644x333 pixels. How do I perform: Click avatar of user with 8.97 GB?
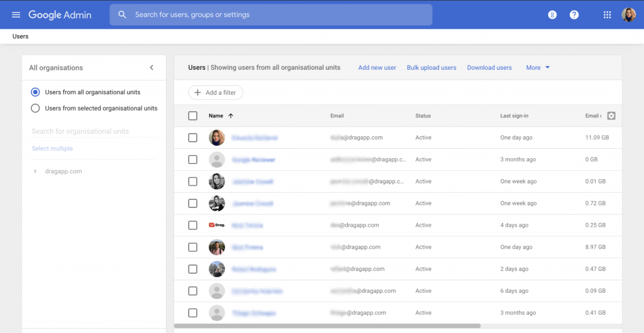point(217,248)
